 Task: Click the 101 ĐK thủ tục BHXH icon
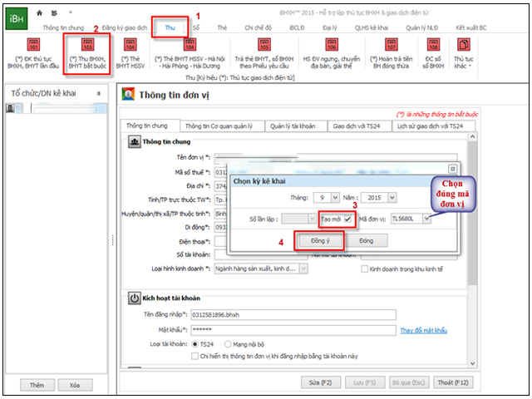(x=34, y=47)
